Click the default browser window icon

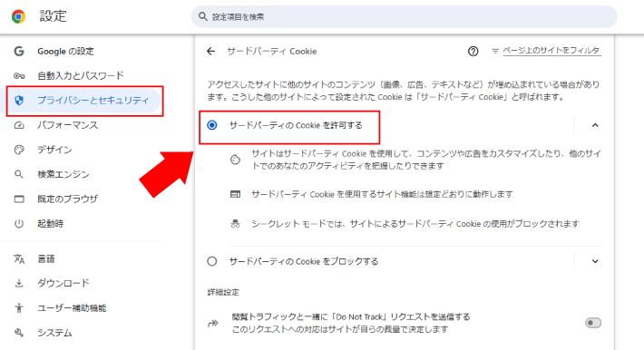[x=19, y=199]
